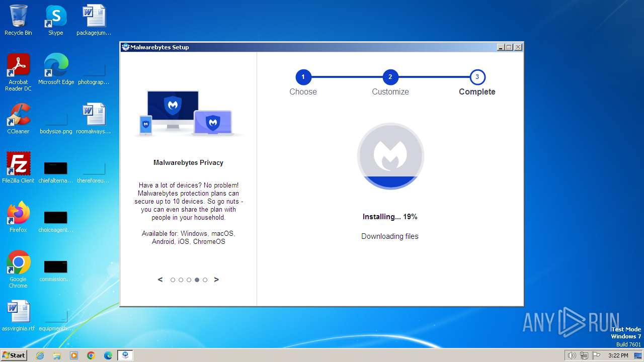Image resolution: width=644 pixels, height=362 pixels.
Task: Launch Skype from the desktop
Action: (x=55, y=20)
